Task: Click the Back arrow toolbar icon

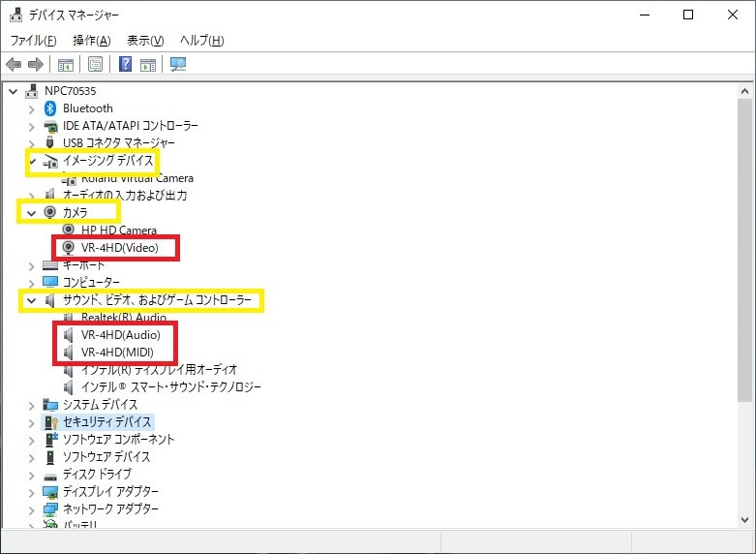Action: pos(14,64)
